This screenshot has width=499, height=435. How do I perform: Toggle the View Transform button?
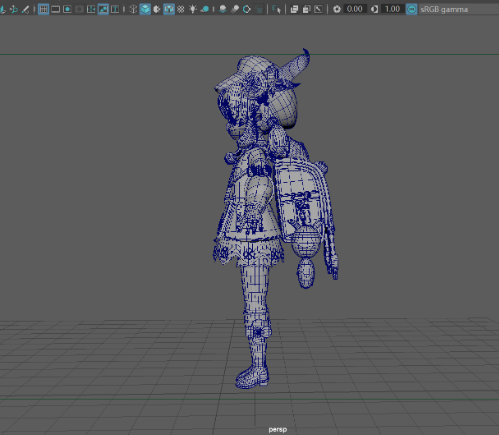412,9
